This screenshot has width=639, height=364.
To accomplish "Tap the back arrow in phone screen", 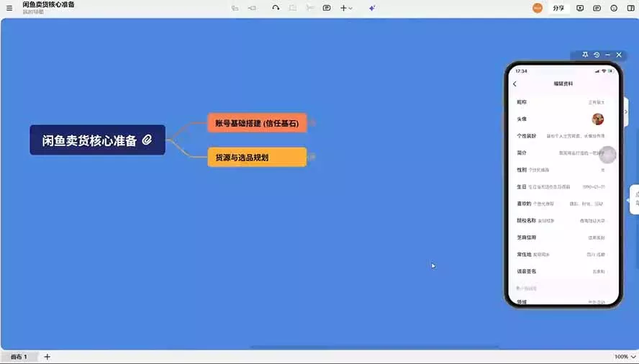I will [515, 83].
